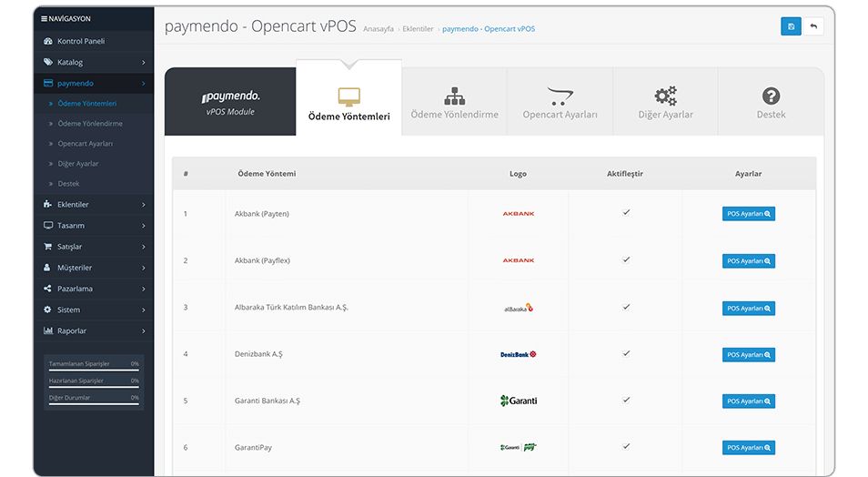Open Ödeme Yönlendirme in the sidebar submenu

90,124
